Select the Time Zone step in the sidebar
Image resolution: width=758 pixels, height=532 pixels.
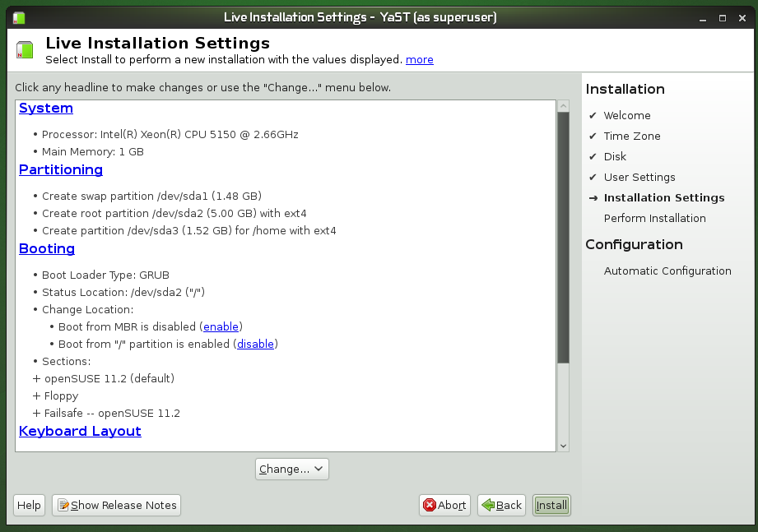click(632, 136)
